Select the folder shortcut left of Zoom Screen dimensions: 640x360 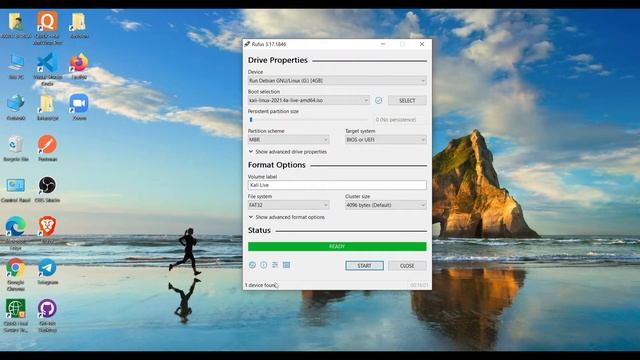(47, 104)
